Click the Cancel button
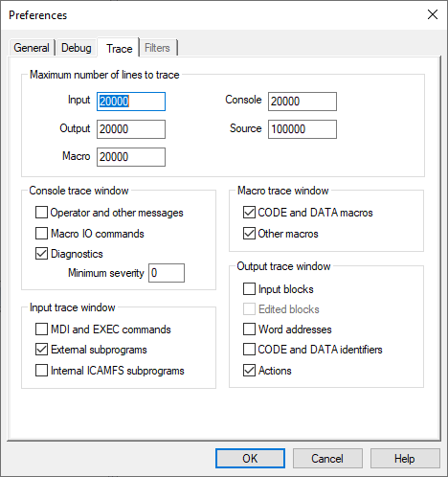 327,459
